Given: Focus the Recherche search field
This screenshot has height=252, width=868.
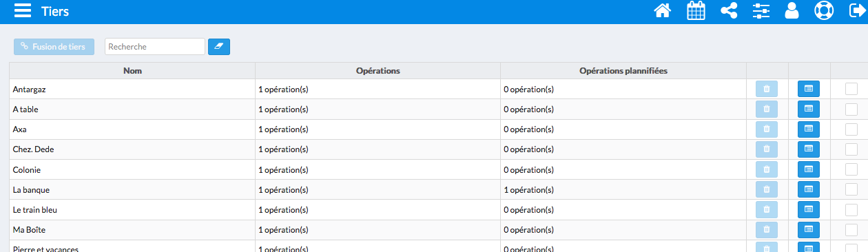Looking at the screenshot, I should tap(155, 46).
